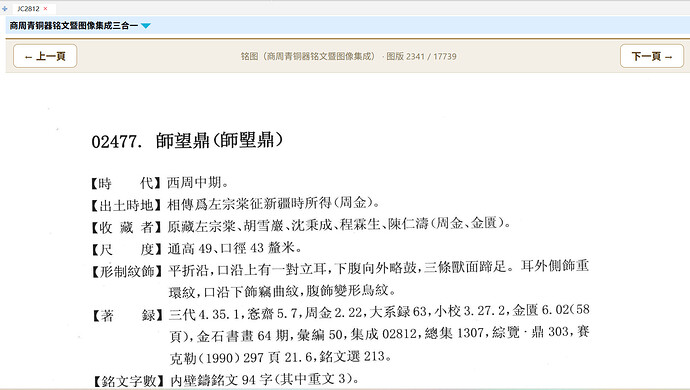Viewport: 690px width, 390px height.
Task: Click the 【銘文字數】 field label
Action: click(x=128, y=381)
